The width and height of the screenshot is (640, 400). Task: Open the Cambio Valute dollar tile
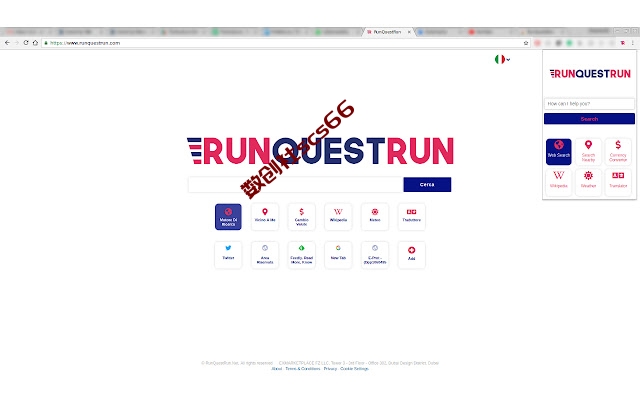coord(302,217)
